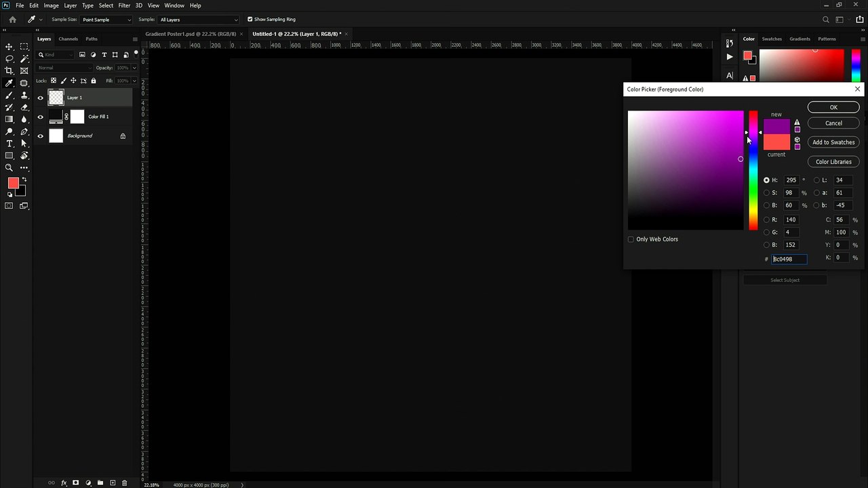Confirm color with OK button

click(833, 107)
